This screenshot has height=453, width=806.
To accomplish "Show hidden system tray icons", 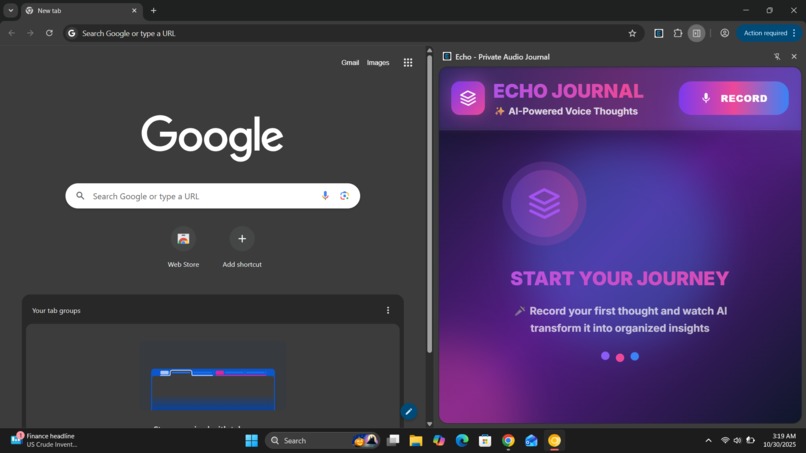I will (708, 441).
